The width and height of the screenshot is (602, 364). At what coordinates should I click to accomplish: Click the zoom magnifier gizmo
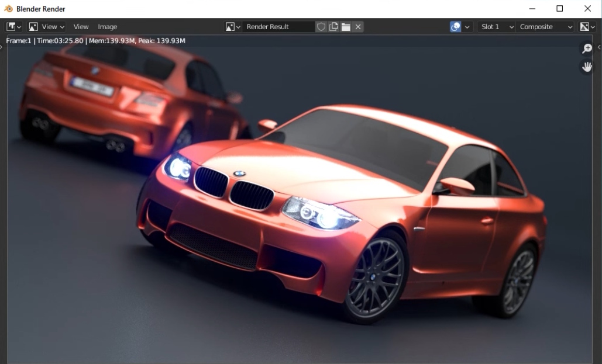(x=587, y=48)
